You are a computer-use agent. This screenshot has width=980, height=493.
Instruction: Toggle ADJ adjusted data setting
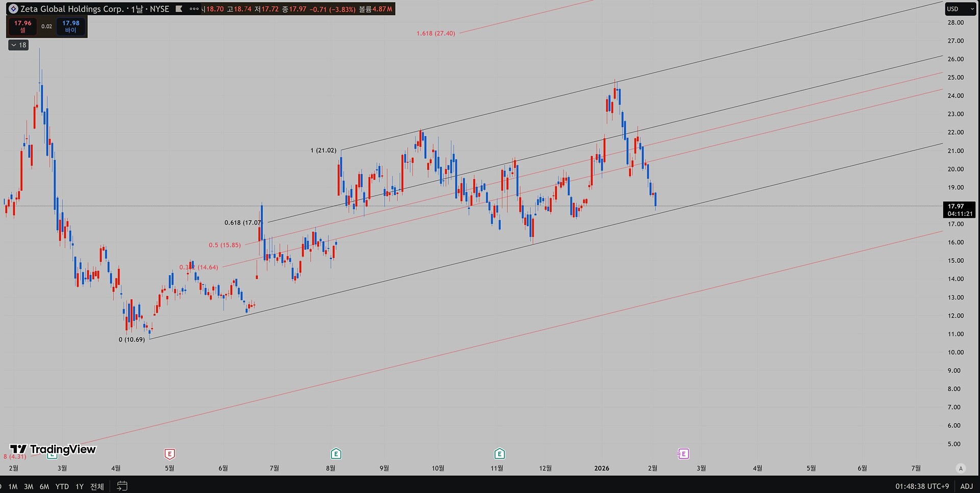[x=967, y=486]
